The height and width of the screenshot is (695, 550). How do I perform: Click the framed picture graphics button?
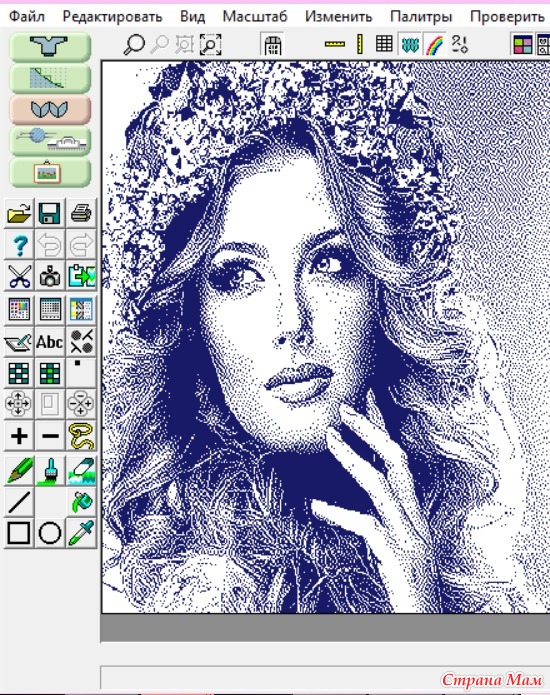[50, 172]
